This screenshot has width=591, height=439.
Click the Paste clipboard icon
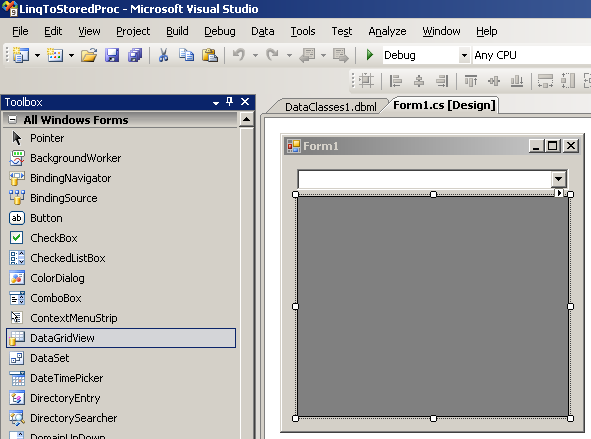tap(210, 55)
